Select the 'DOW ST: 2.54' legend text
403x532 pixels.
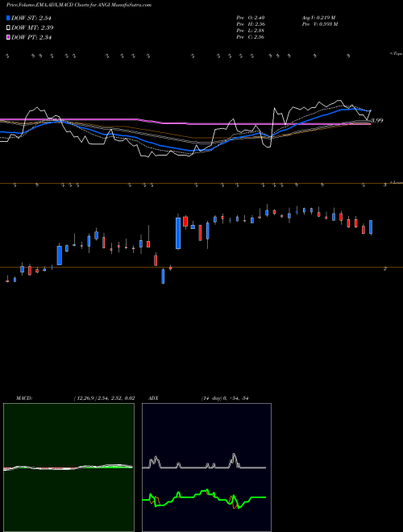coord(31,18)
